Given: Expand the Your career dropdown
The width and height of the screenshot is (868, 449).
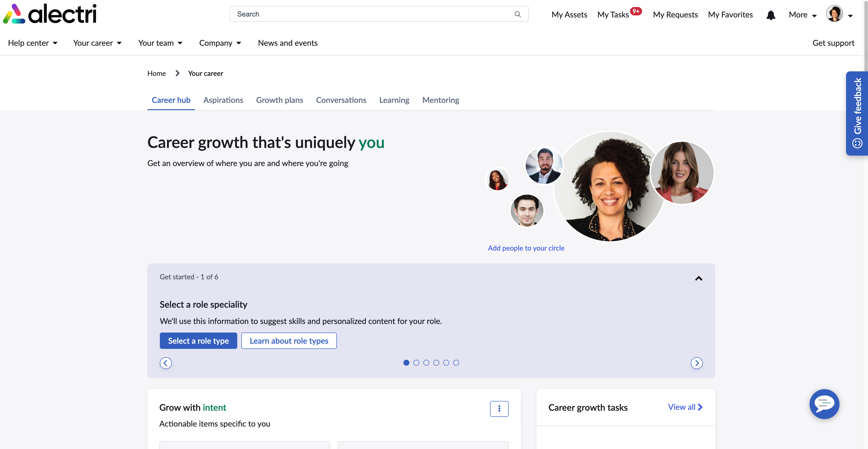Looking at the screenshot, I should pyautogui.click(x=97, y=43).
